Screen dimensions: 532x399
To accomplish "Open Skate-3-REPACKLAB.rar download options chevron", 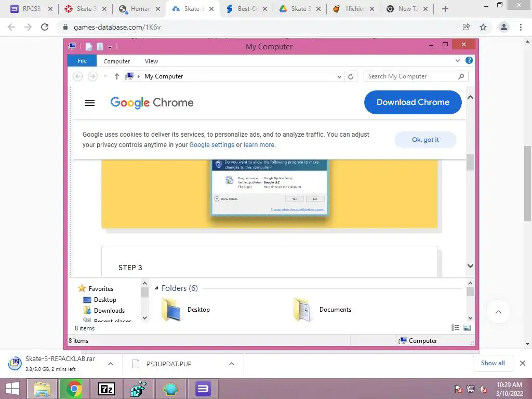I will pos(111,364).
